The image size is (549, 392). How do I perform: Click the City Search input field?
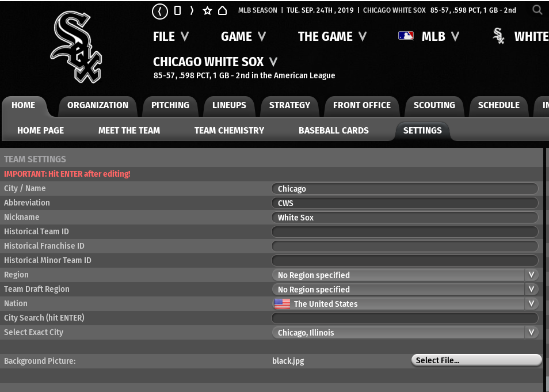tap(404, 318)
